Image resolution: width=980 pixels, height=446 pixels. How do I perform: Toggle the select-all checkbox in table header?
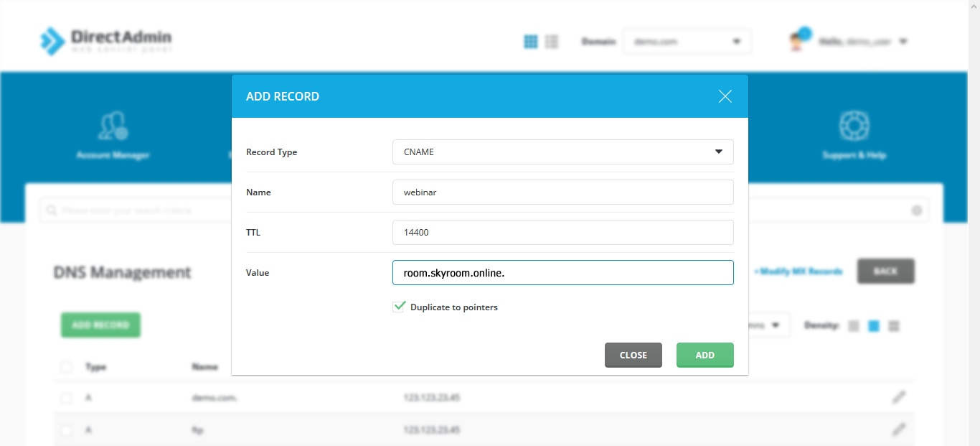[x=67, y=367]
